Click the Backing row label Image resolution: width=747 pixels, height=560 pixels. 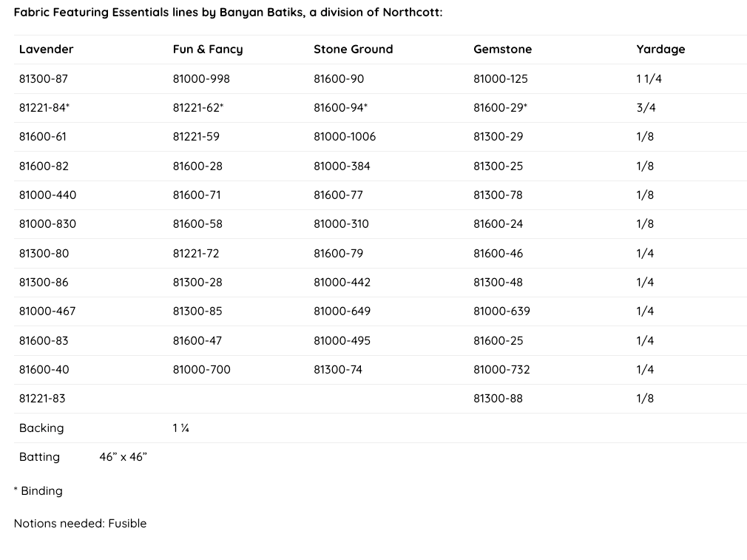pos(41,428)
